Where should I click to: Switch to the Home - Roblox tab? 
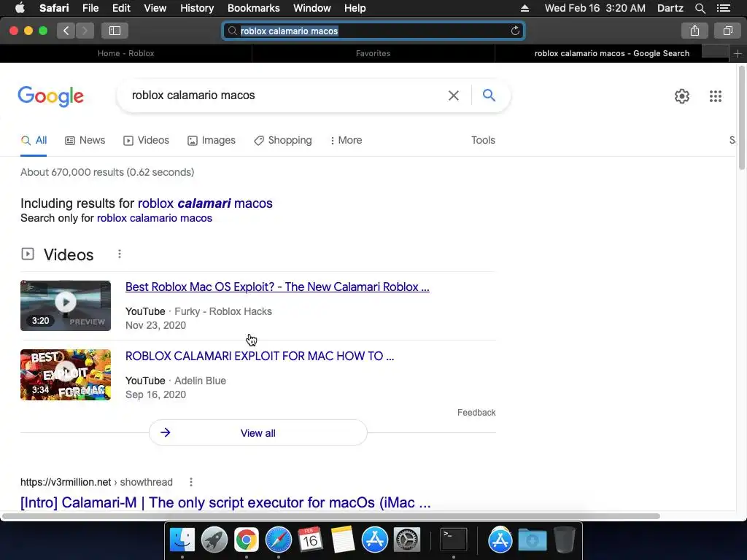click(x=125, y=53)
